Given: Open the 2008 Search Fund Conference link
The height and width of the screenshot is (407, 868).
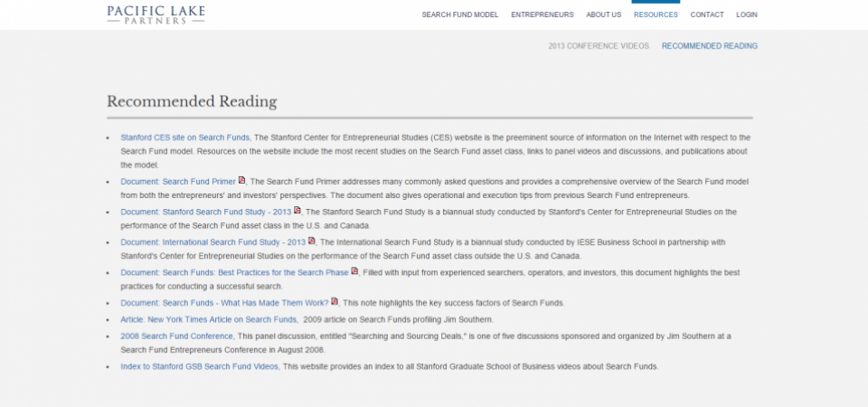Looking at the screenshot, I should tap(176, 336).
